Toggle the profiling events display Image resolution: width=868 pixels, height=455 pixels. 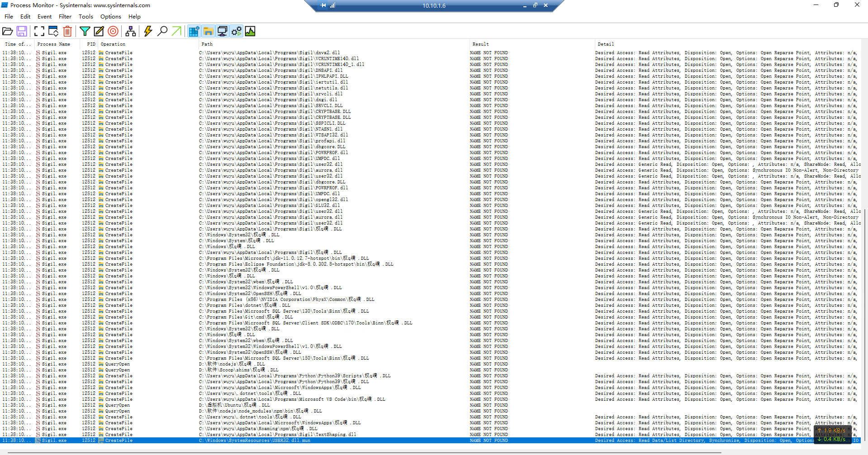pyautogui.click(x=250, y=31)
